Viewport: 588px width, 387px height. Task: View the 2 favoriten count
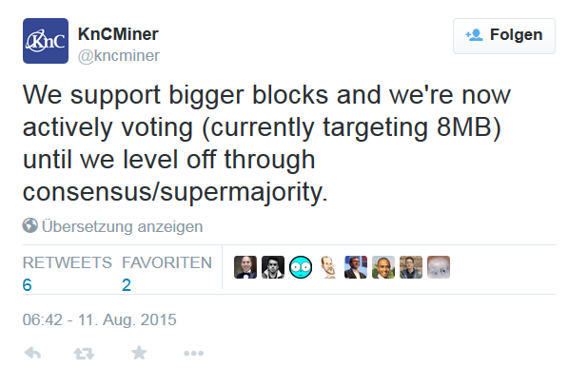127,285
